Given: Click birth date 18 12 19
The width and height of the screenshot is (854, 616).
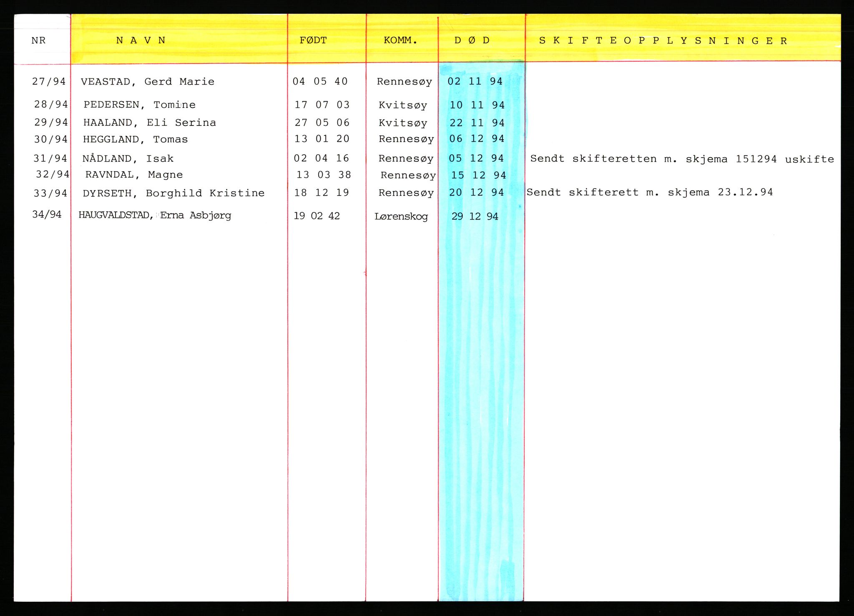Looking at the screenshot, I should point(322,193).
